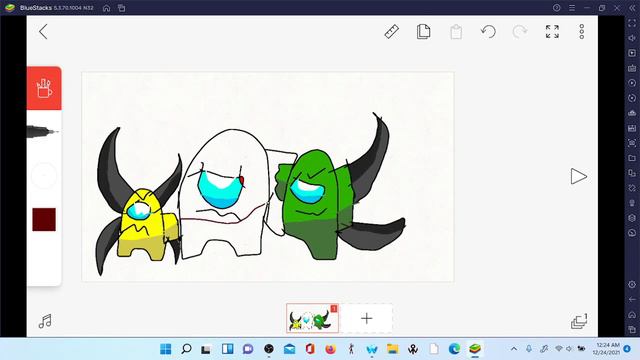
Task: Open BlueStacks sidebar recent apps icon
Action: (632, 329)
